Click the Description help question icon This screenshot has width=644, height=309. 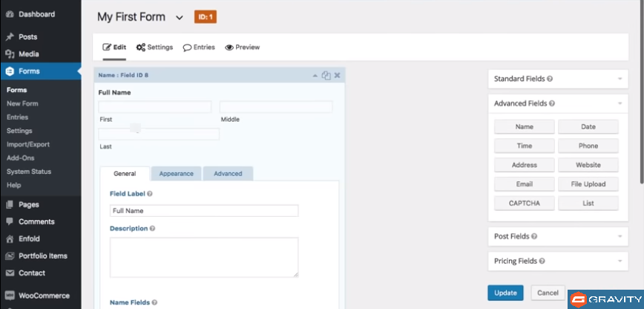(x=153, y=229)
